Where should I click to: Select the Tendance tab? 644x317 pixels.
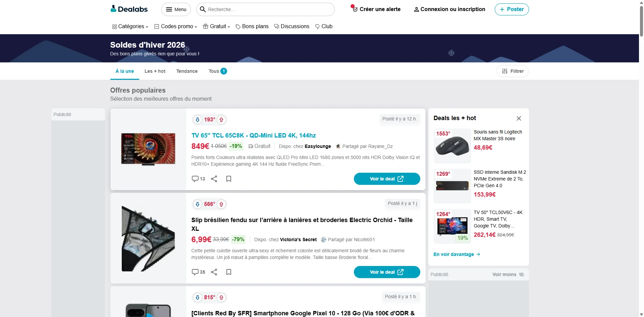[187, 71]
